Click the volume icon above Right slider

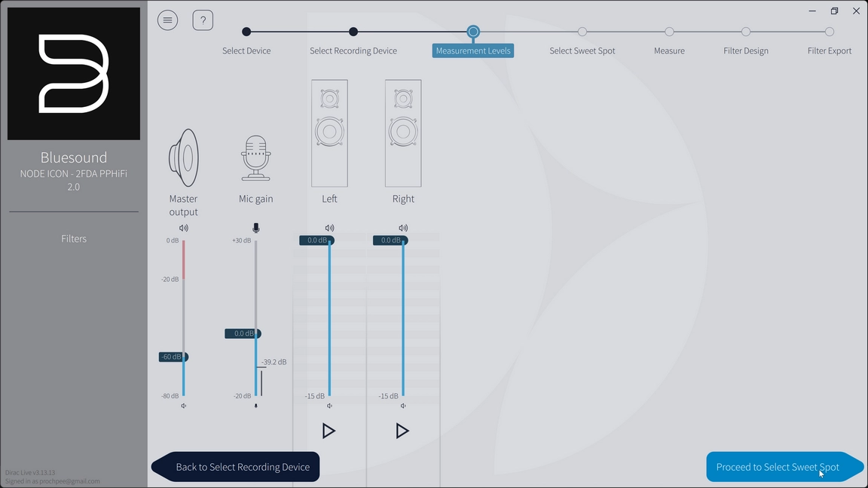(403, 228)
